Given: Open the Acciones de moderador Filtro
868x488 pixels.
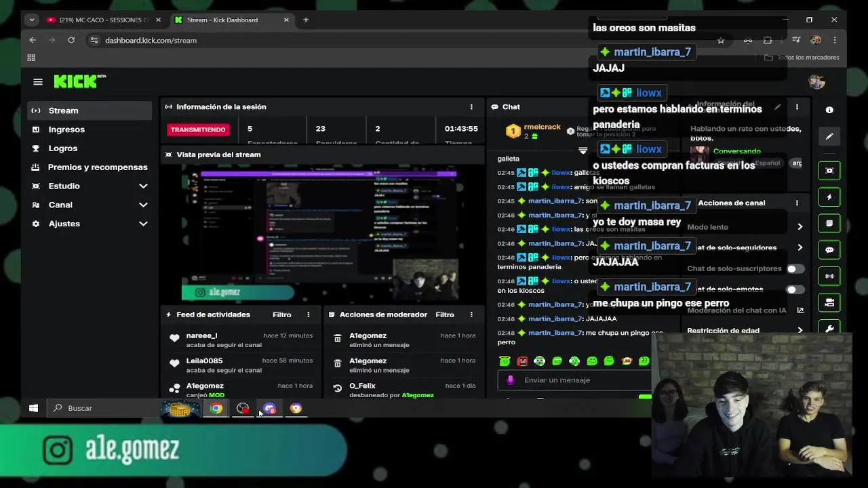Looking at the screenshot, I should [445, 314].
